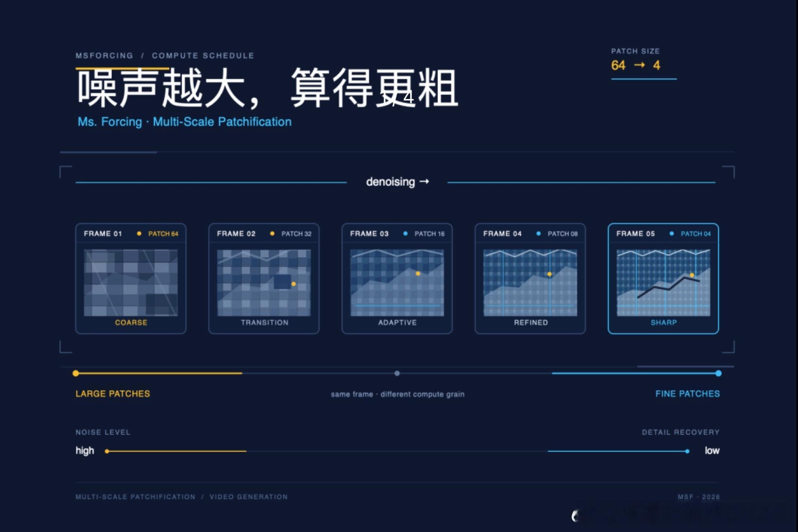Click the 'FRAME 05' label
Screen dimensions: 798x532
(x=636, y=234)
